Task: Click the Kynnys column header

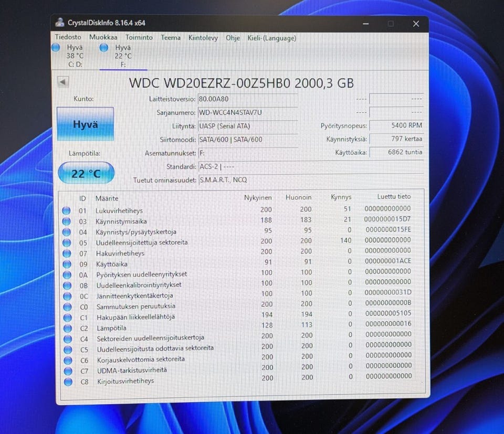Action: [x=341, y=197]
